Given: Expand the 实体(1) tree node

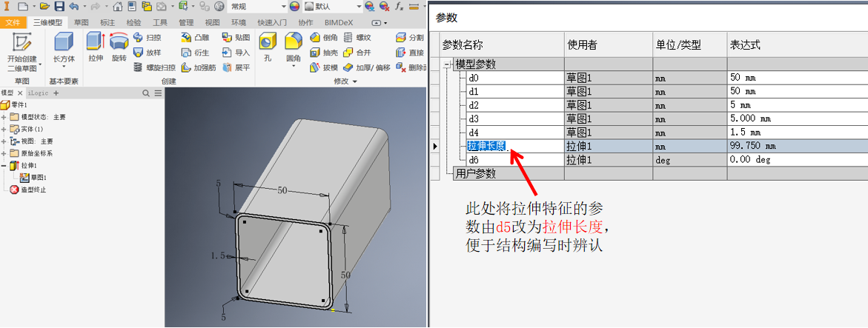Looking at the screenshot, I should [4, 129].
